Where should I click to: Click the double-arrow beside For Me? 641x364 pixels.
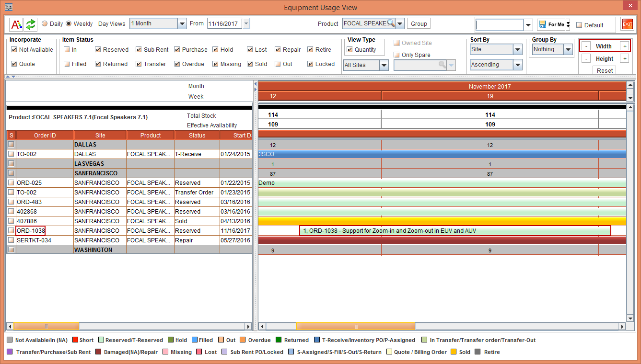[568, 24]
